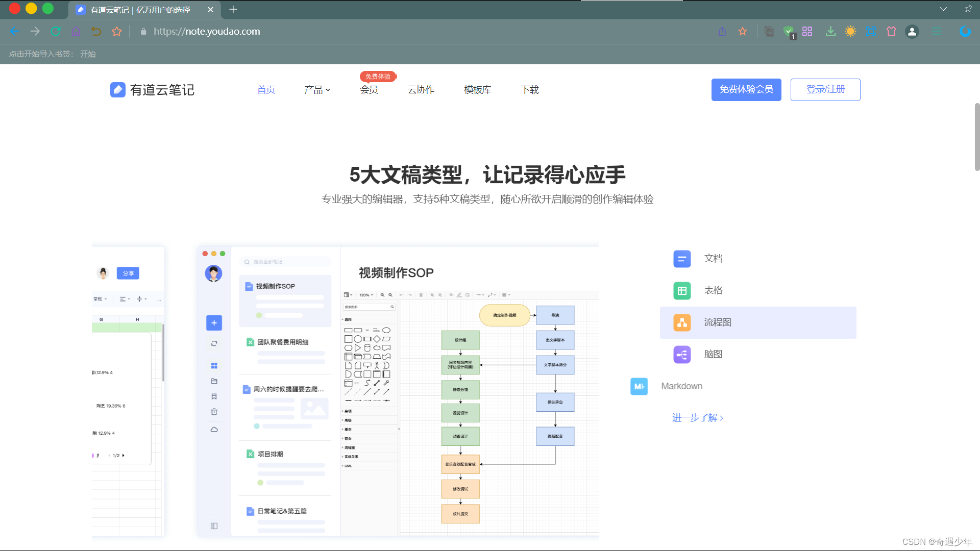Expand the 产品 dropdown menu
The height and width of the screenshot is (551, 980).
coord(317,90)
